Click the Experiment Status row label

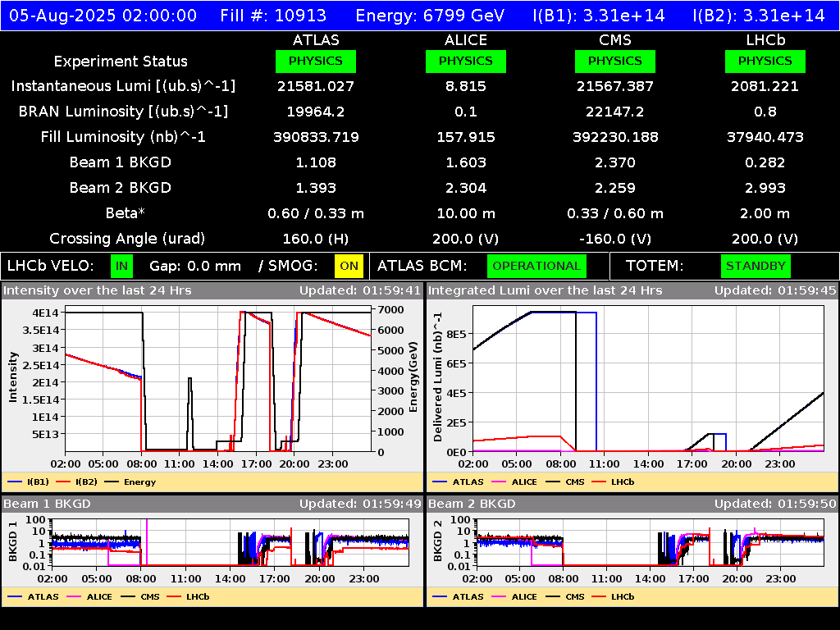coord(121,61)
